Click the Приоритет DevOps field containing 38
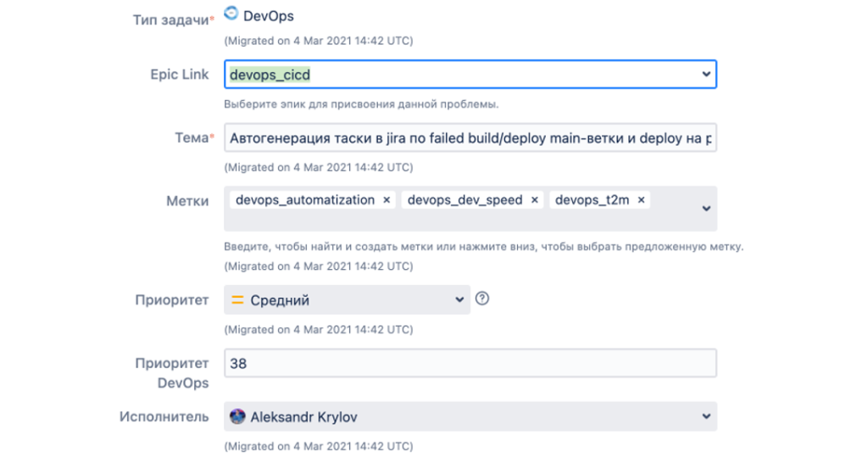This screenshot has width=868, height=453. click(x=470, y=363)
